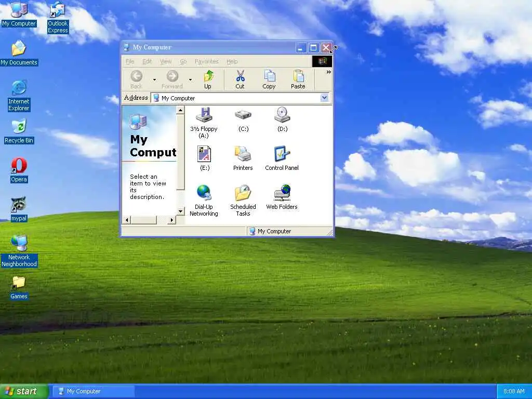
Task: Click the info pane scroll up arrow
Action: click(x=180, y=110)
